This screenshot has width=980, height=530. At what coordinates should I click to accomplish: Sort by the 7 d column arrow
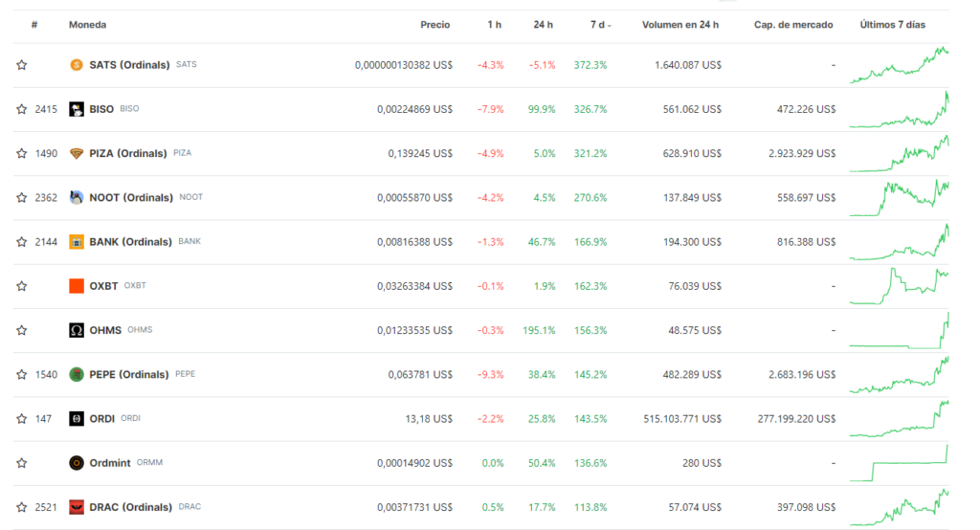[610, 26]
